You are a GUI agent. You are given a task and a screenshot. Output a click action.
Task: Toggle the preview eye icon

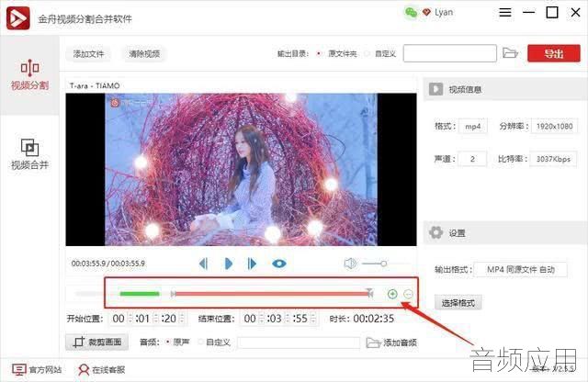point(279,264)
